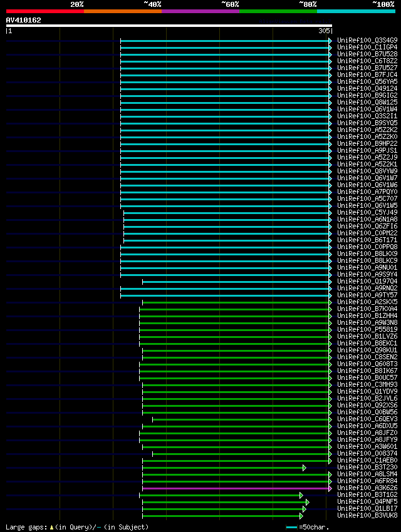401x532 pixels.
Task: Click the red 20% identity color bar
Action: [45, 11]
